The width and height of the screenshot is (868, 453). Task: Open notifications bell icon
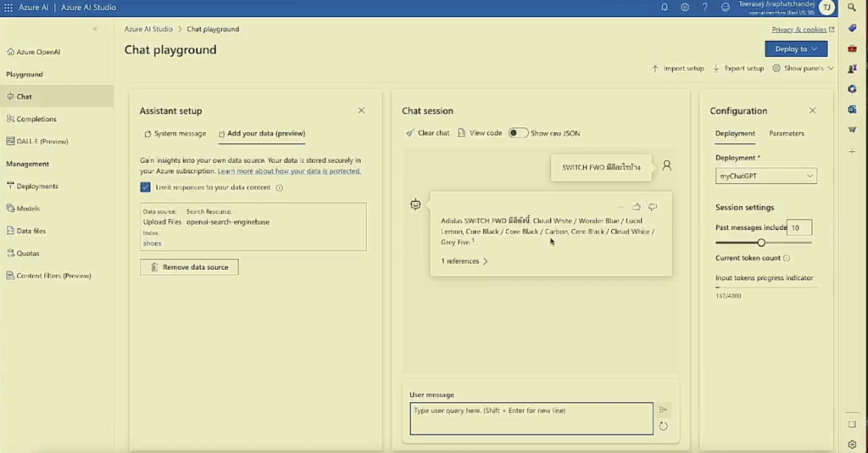665,7
